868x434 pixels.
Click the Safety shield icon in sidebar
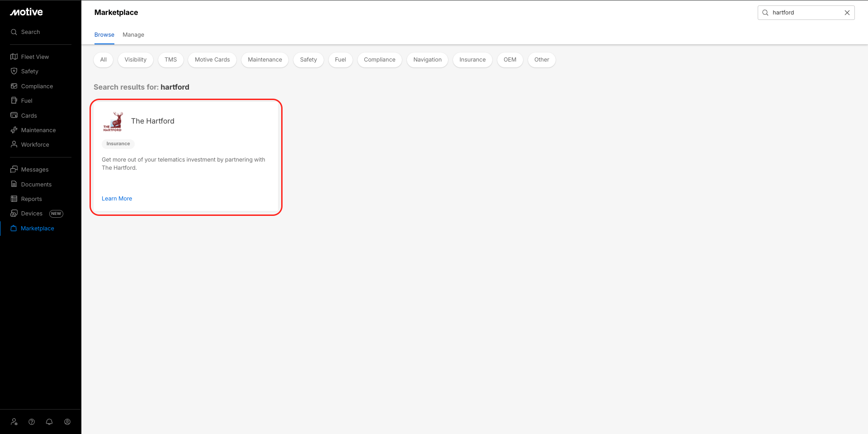(14, 71)
